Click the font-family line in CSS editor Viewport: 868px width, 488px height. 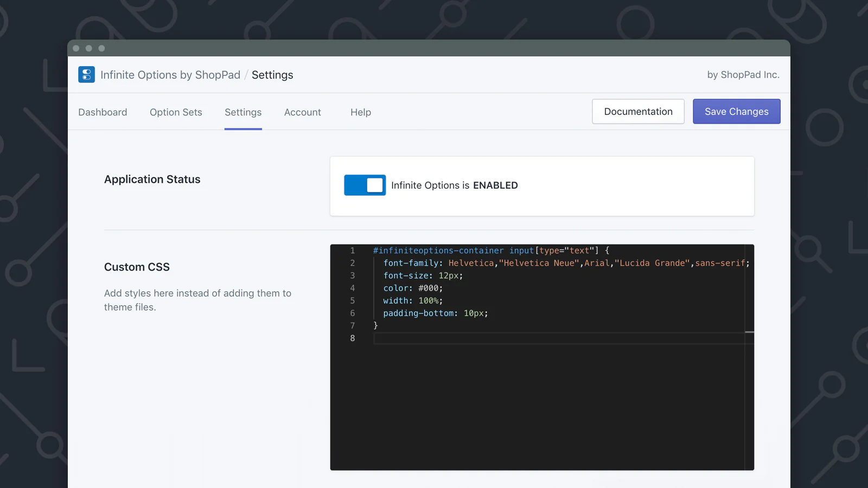[x=566, y=263]
